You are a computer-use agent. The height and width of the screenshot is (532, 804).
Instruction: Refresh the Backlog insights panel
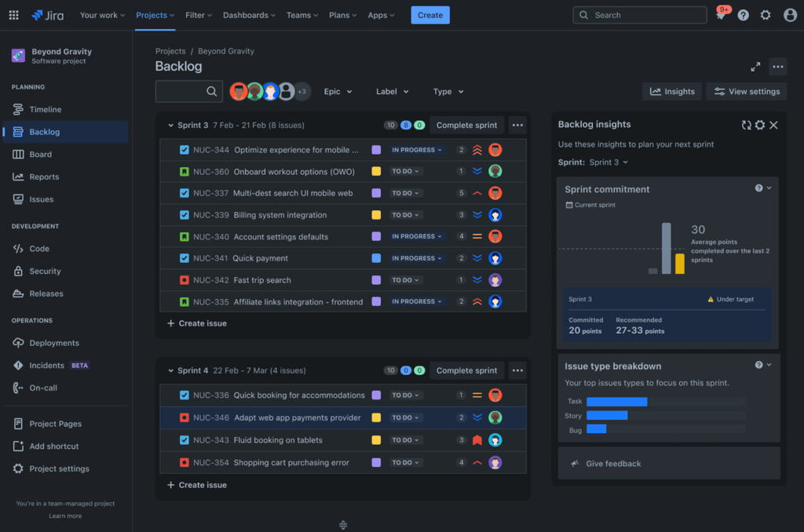coord(746,124)
